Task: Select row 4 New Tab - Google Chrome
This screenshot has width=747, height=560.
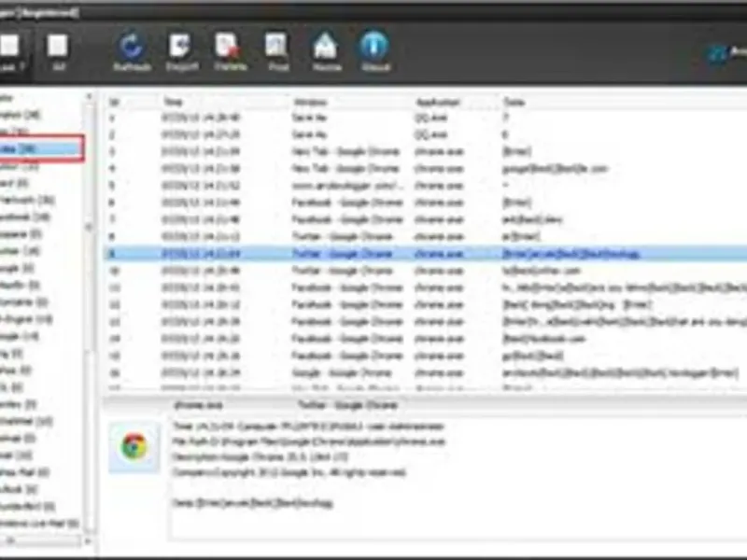Action: (426, 169)
